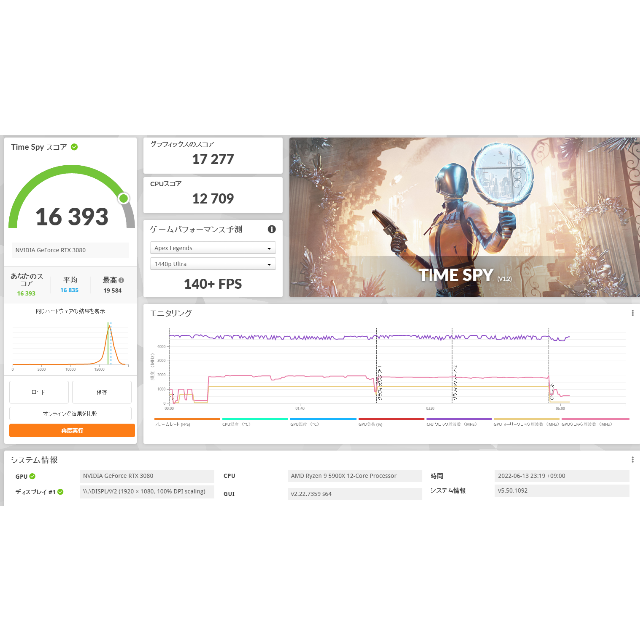Click the AMD Ryzen 9 5900X processor field

(x=355, y=476)
